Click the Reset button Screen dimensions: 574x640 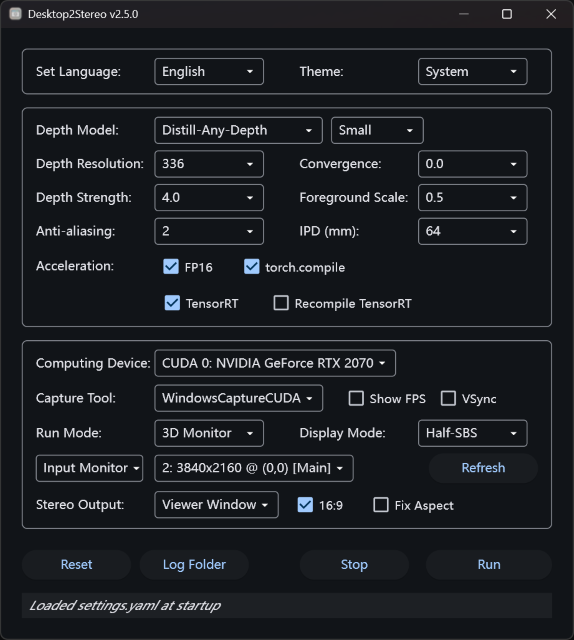[76, 565]
